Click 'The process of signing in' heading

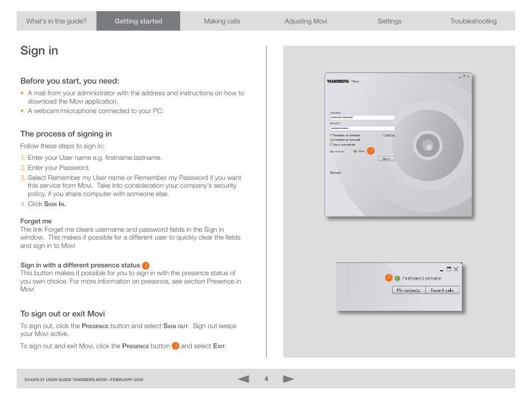(x=66, y=134)
